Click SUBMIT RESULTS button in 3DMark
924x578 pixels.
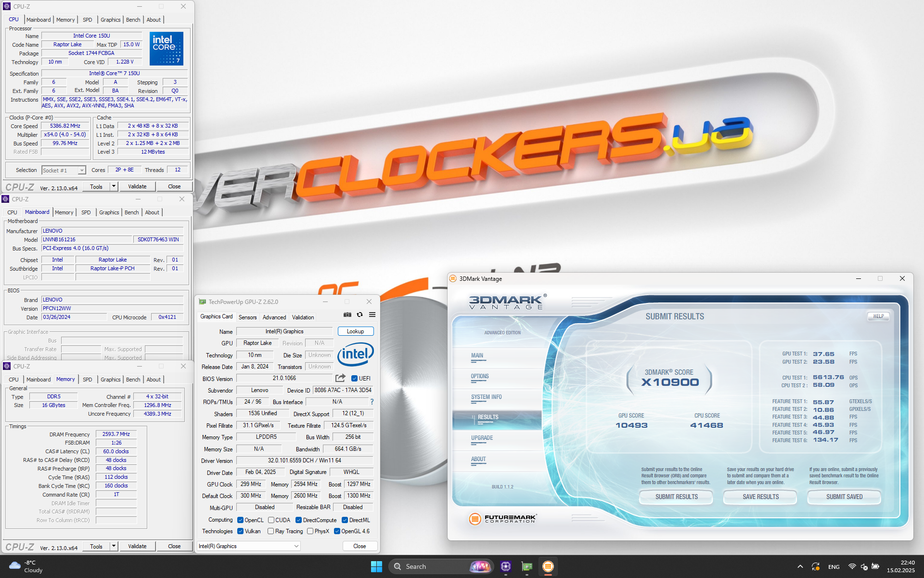point(676,497)
